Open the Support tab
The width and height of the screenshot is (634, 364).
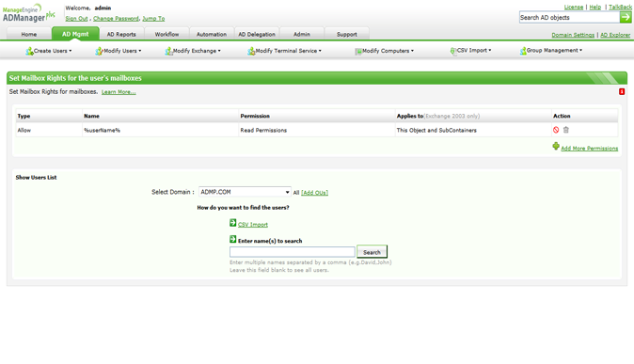point(347,34)
